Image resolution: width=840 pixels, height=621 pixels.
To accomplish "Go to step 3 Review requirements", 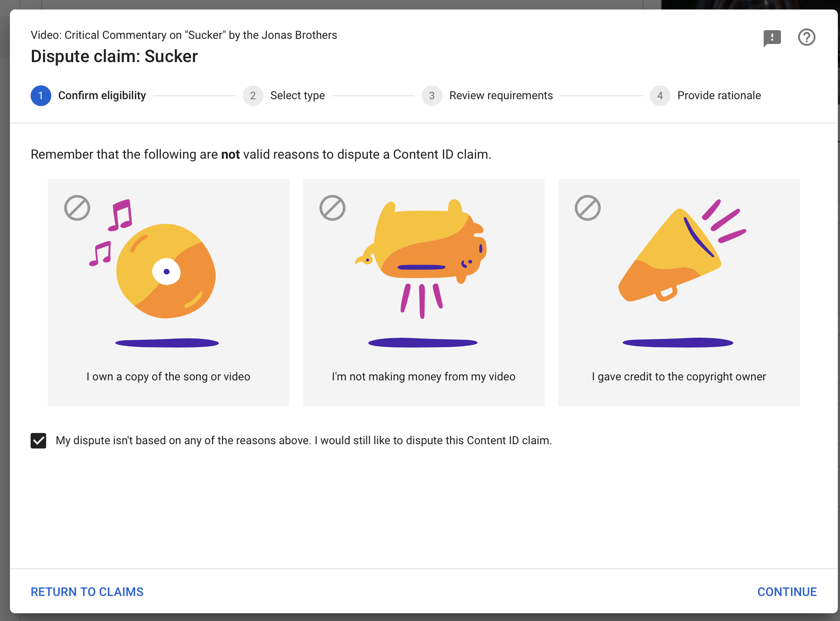I will coord(487,95).
